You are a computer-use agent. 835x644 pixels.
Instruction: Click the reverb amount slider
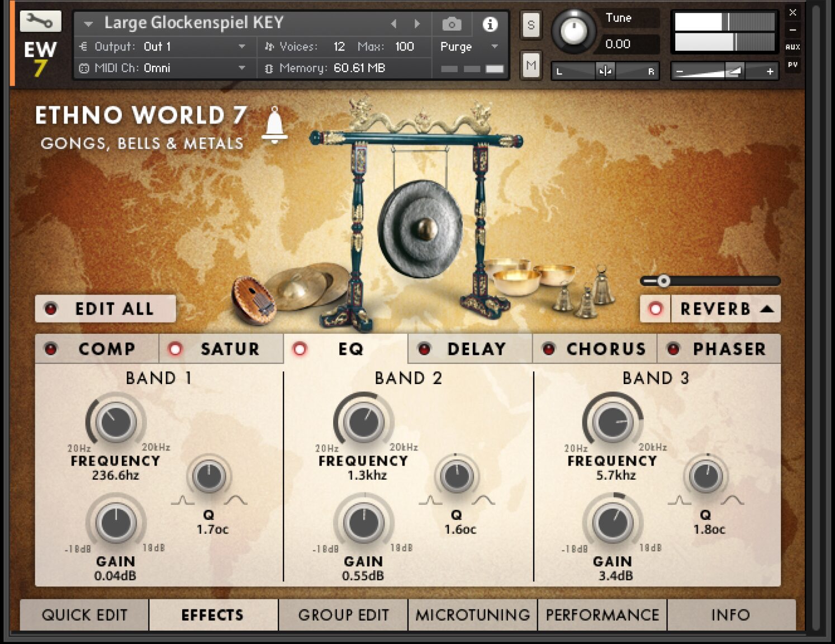[710, 281]
